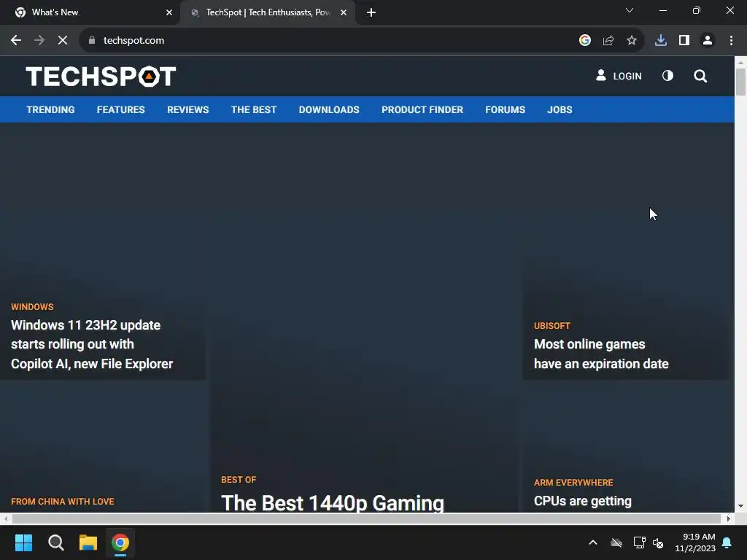Open the site search magnifier icon
Viewport: 747px width, 560px height.
click(700, 76)
